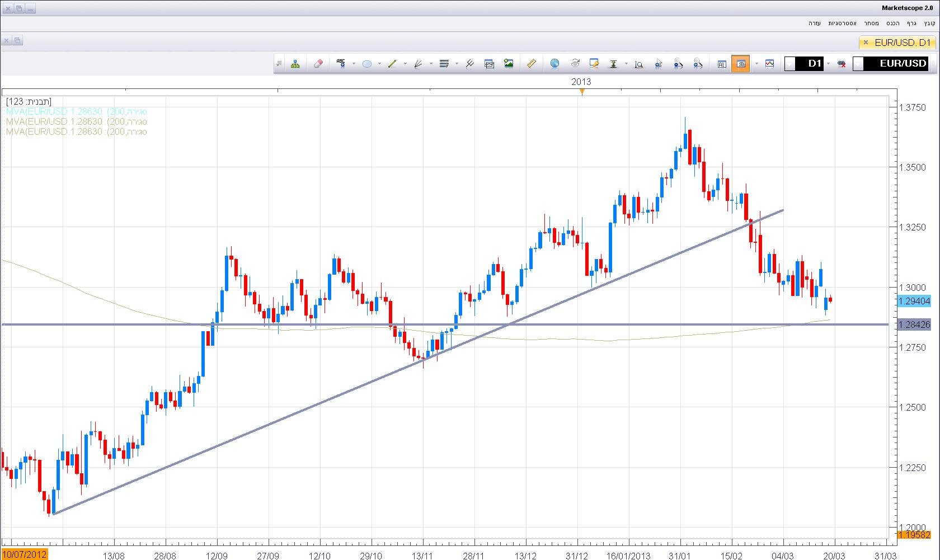
Task: Expand the Fibonacci levels dropdown arrow
Action: (x=457, y=64)
